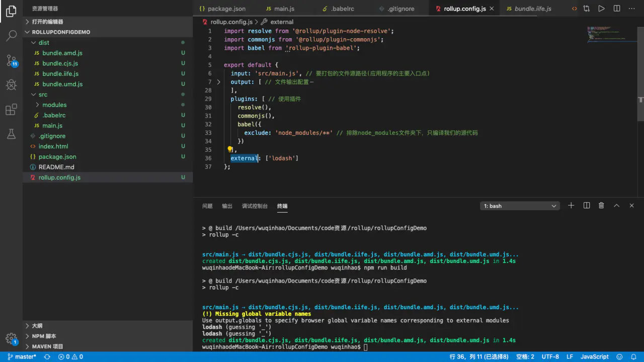Collapse the dist folder

click(x=44, y=43)
